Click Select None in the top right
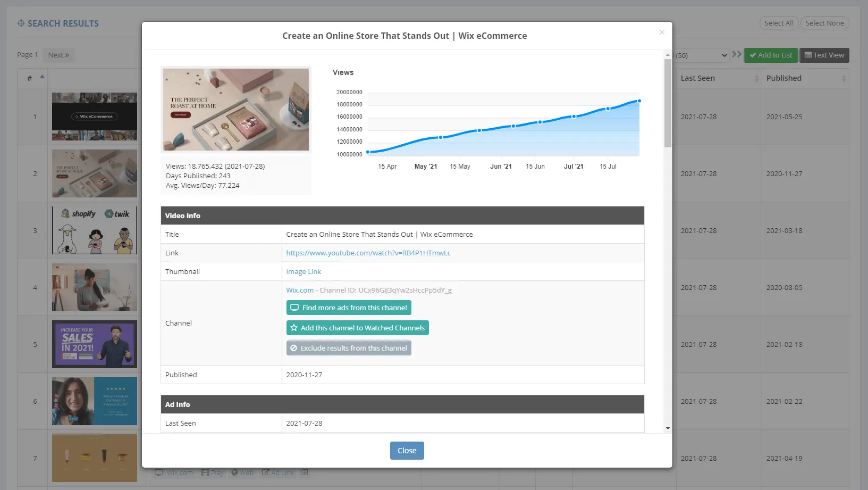Image resolution: width=868 pixels, height=490 pixels. (x=824, y=23)
